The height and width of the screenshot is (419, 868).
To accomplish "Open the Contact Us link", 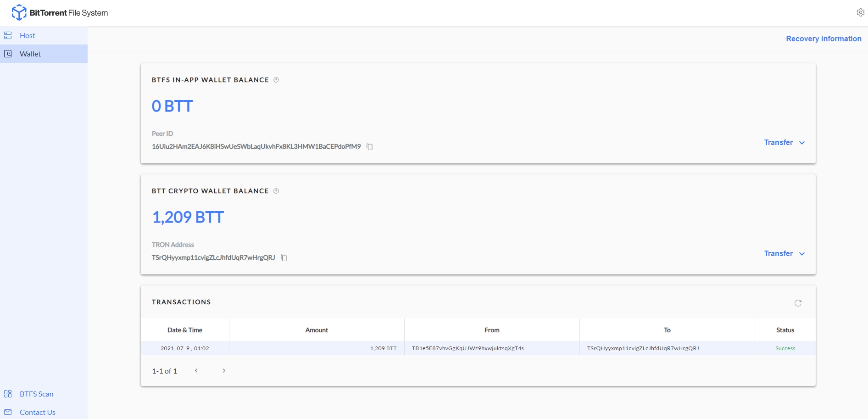I will coord(38,412).
